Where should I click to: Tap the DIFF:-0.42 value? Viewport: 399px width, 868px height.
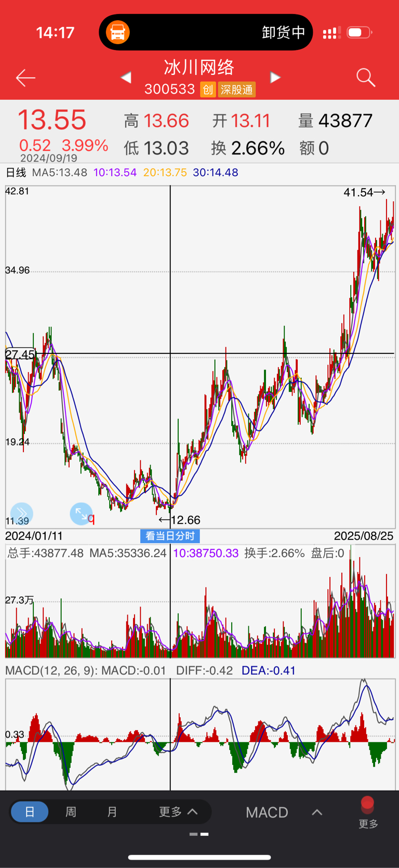tap(204, 670)
